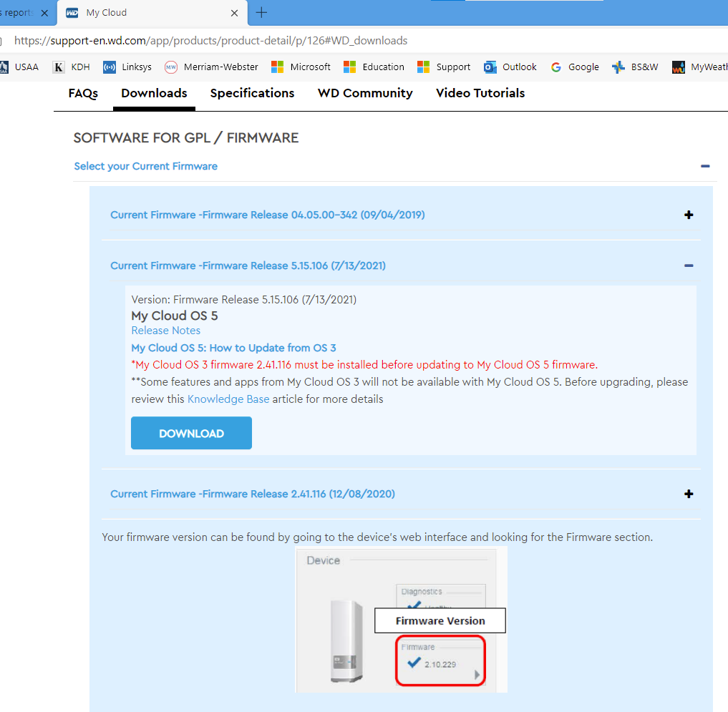This screenshot has height=712, width=728.
Task: Open the Microsoft bookmark icon
Action: click(277, 67)
